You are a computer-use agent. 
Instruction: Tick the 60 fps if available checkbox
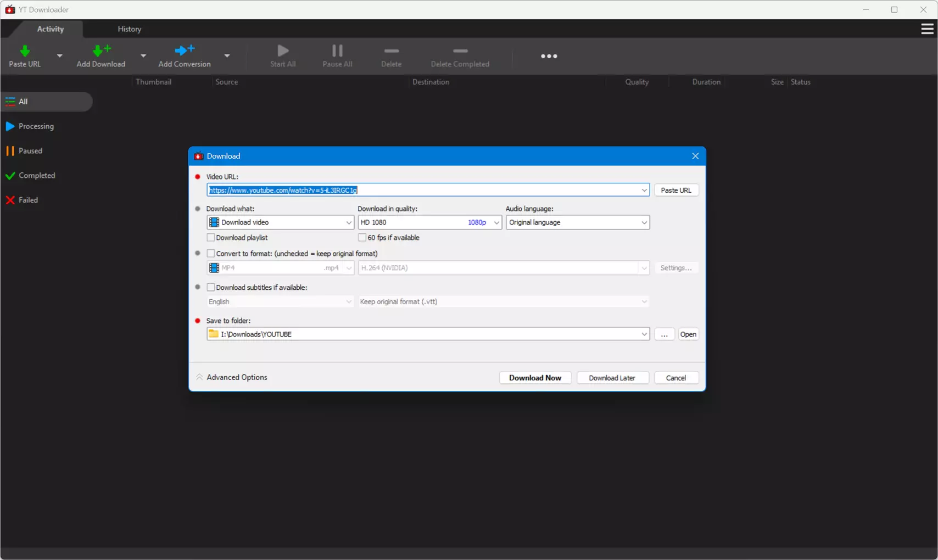(362, 238)
